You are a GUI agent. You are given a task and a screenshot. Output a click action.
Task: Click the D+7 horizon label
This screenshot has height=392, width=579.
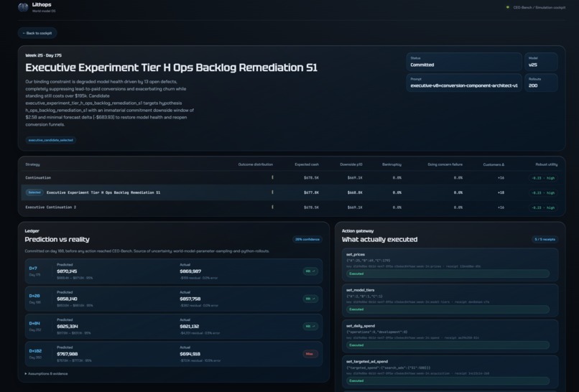point(33,269)
